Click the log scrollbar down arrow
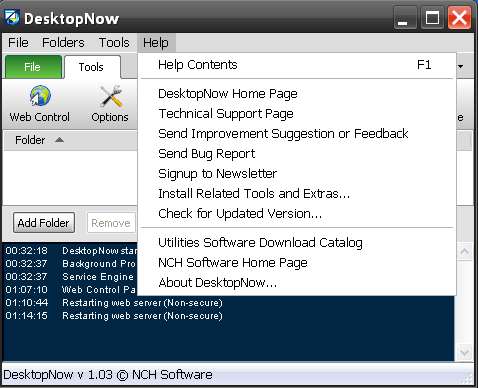478x388 pixels. [x=464, y=352]
